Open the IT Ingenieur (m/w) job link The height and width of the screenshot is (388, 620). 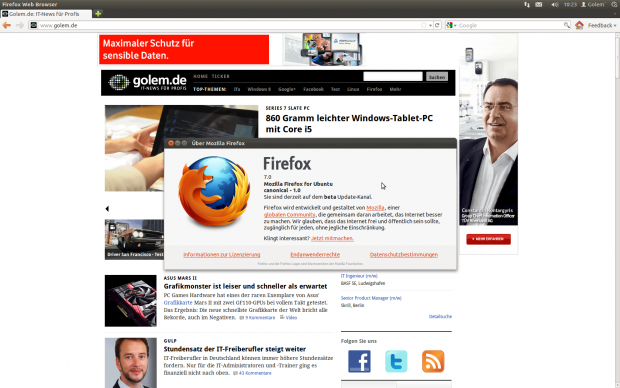pos(359,276)
